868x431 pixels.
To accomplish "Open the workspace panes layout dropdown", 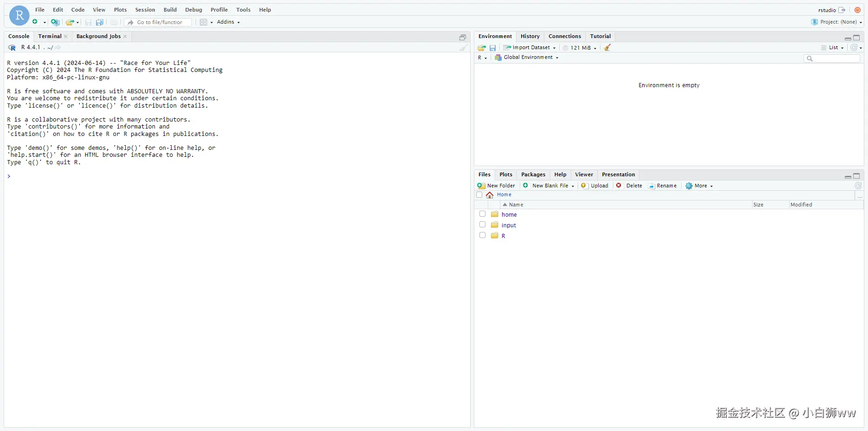I will click(206, 22).
